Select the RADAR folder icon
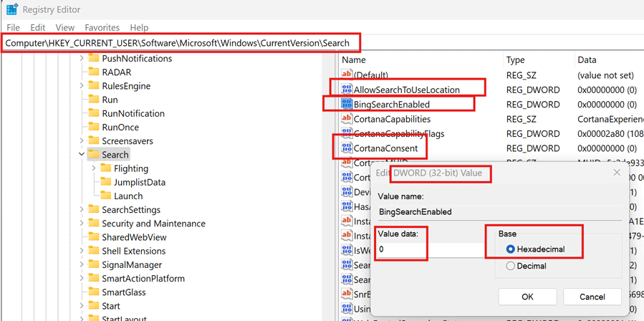644x321 pixels. click(95, 72)
